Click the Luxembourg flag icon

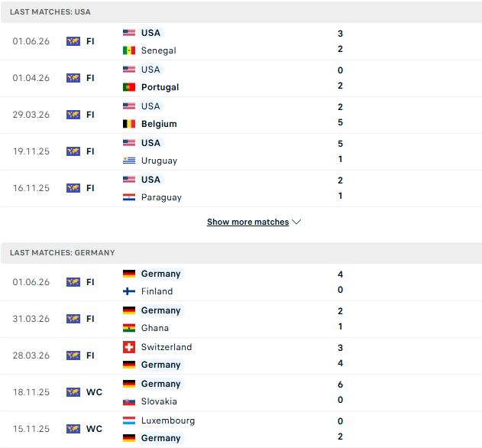(x=129, y=420)
